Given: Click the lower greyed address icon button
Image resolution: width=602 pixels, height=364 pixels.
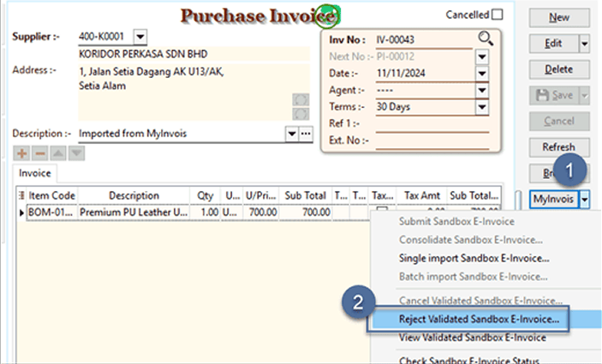Looking at the screenshot, I should coord(301,114).
